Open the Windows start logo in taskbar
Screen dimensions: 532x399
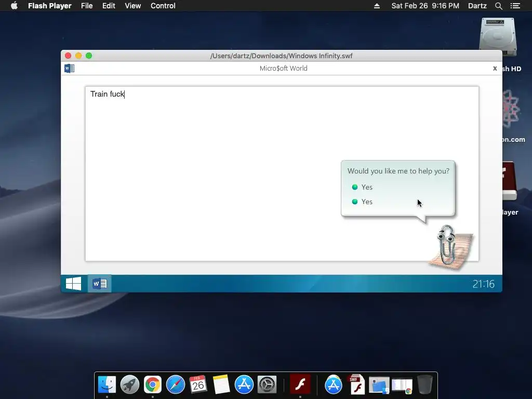click(73, 284)
